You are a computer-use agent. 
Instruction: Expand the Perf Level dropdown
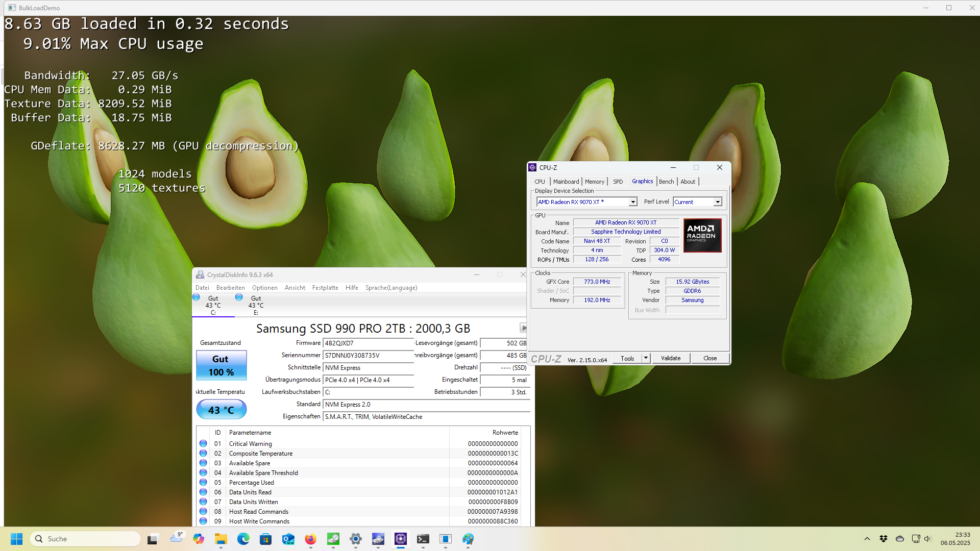click(717, 202)
